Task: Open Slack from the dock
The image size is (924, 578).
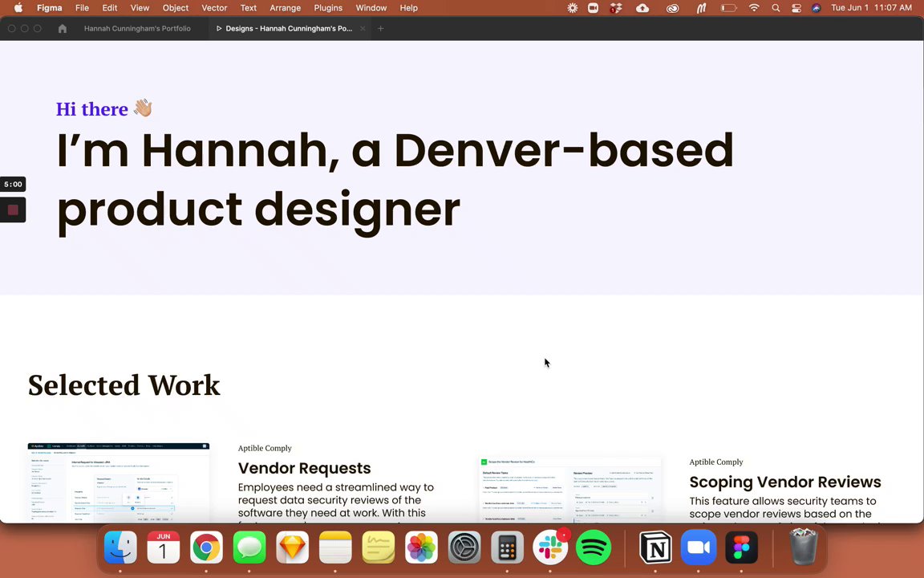Action: pos(550,547)
